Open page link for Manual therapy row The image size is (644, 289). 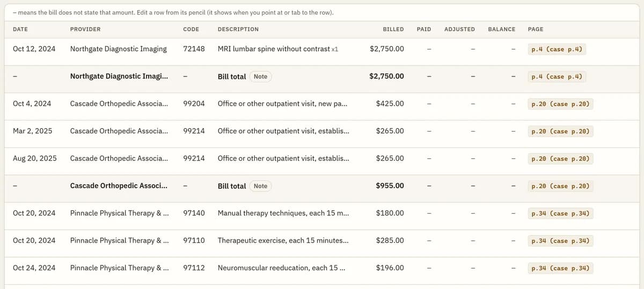coord(560,213)
